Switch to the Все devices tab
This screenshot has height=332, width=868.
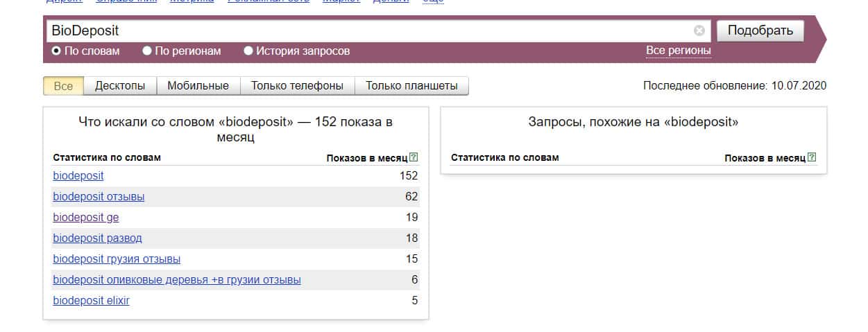click(63, 86)
